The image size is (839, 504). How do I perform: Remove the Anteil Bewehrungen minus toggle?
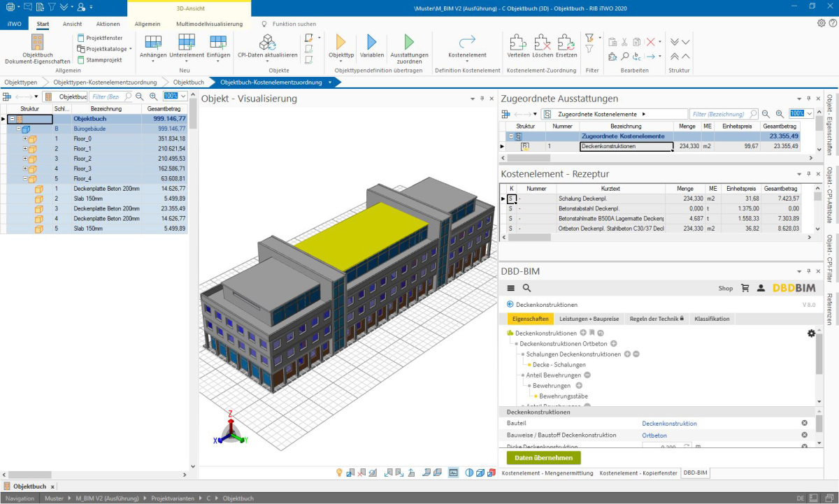[x=587, y=375]
